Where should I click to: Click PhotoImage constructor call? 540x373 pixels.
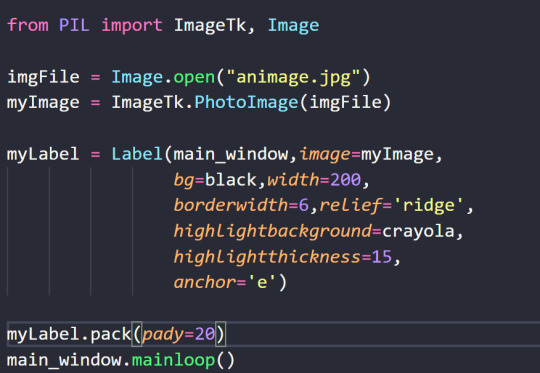point(246,103)
